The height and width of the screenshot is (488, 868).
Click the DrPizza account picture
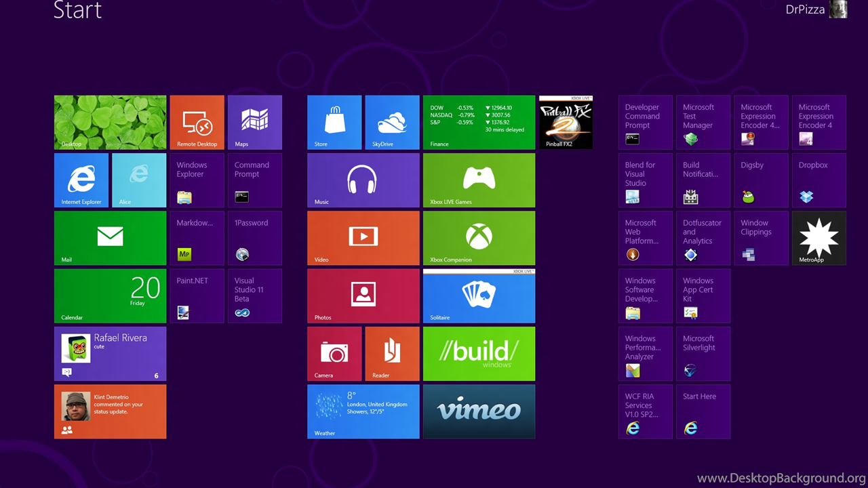coord(838,9)
